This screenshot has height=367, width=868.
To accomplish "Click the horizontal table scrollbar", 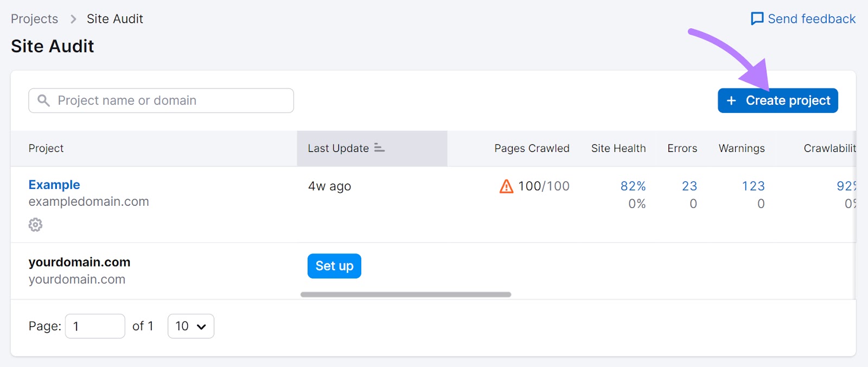I will (x=406, y=294).
